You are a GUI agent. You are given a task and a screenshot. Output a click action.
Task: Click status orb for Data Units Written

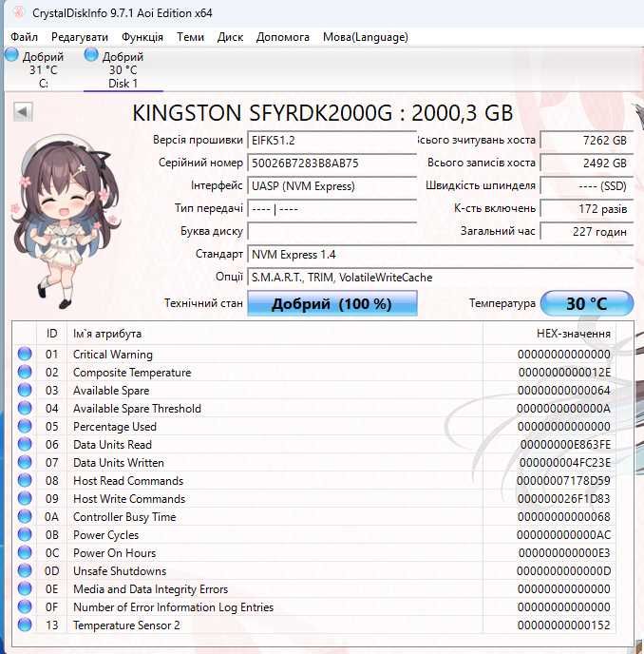[25, 462]
